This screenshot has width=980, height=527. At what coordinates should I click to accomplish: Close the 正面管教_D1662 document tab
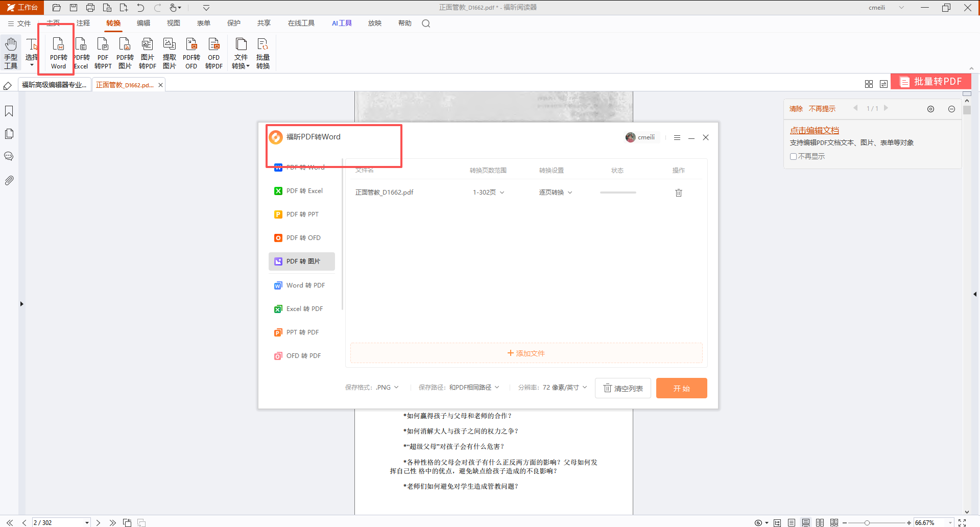click(x=160, y=85)
